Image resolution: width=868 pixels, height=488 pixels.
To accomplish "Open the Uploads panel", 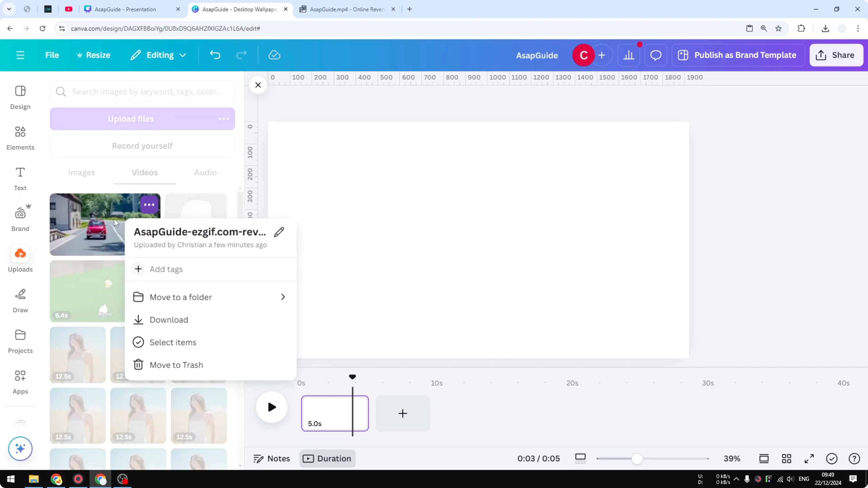I will (20, 259).
